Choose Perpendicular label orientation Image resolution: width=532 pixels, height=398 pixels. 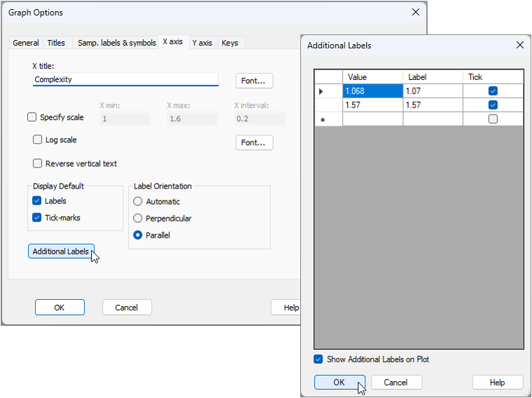tap(138, 219)
